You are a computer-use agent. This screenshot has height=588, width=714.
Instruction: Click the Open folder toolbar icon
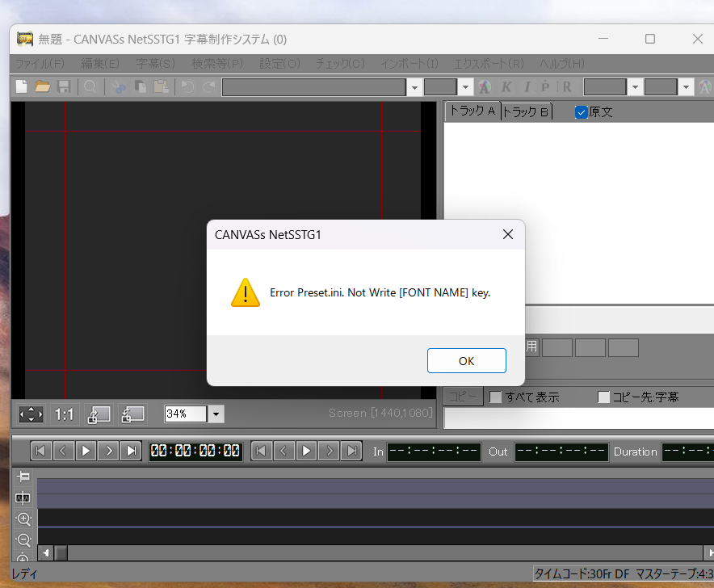42,86
